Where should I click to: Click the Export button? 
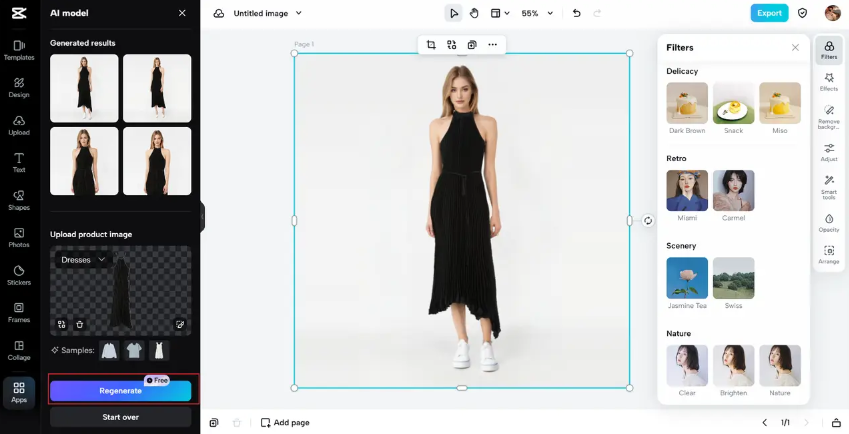(769, 13)
